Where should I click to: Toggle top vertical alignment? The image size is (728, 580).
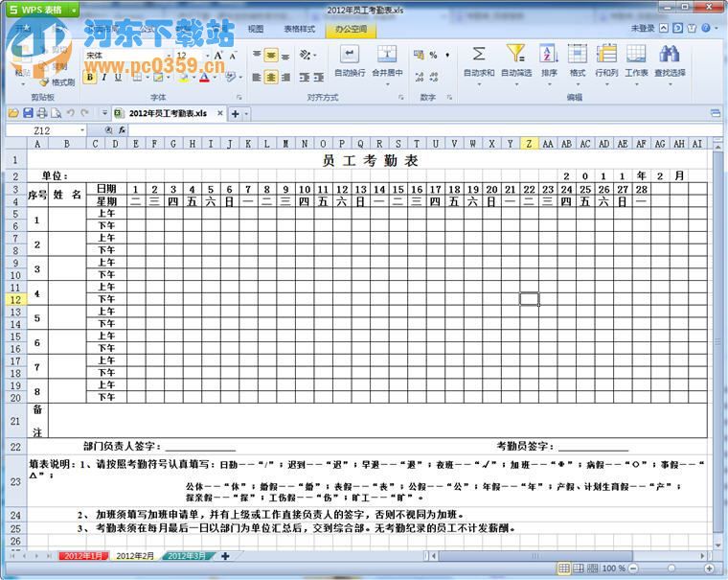click(x=257, y=56)
